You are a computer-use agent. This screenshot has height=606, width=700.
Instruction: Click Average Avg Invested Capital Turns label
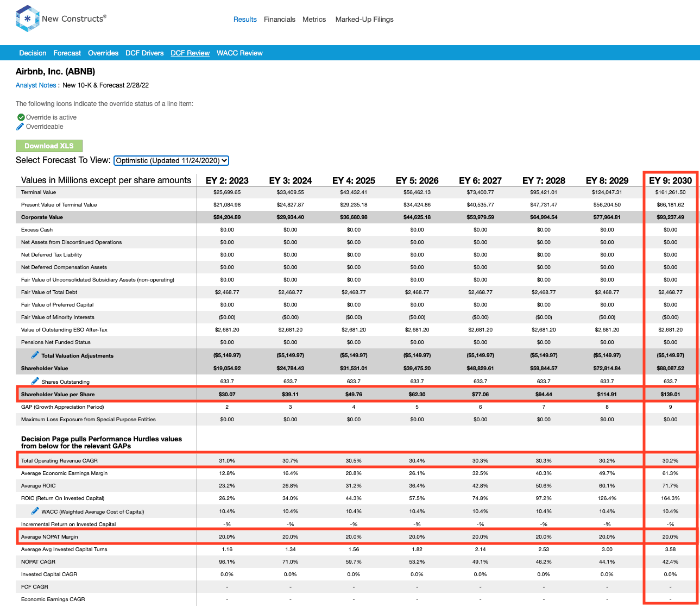point(64,549)
